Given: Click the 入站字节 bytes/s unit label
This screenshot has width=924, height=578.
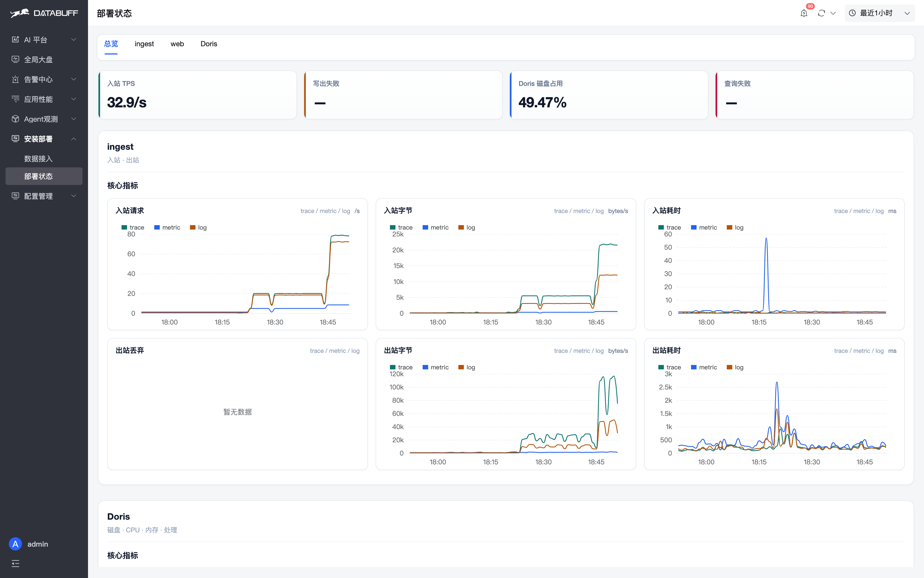Looking at the screenshot, I should [618, 211].
